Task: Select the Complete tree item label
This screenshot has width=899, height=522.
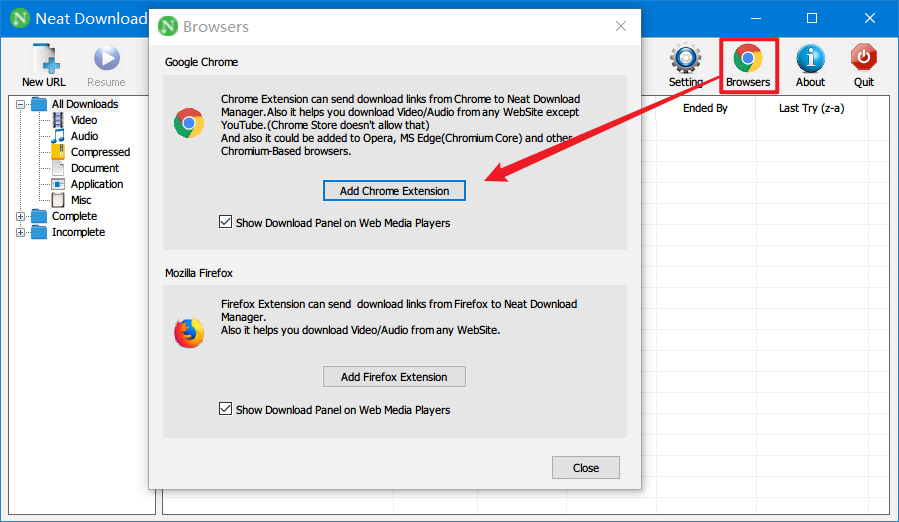Action: [75, 216]
